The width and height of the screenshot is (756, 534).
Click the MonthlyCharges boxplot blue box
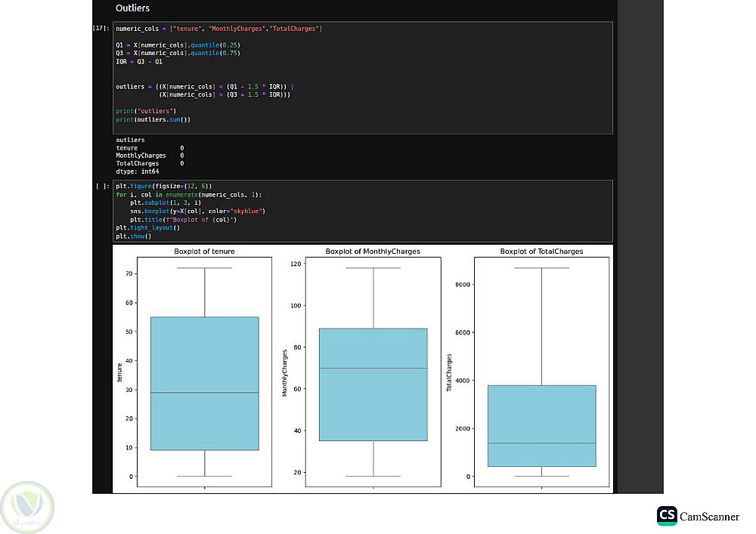(x=373, y=384)
